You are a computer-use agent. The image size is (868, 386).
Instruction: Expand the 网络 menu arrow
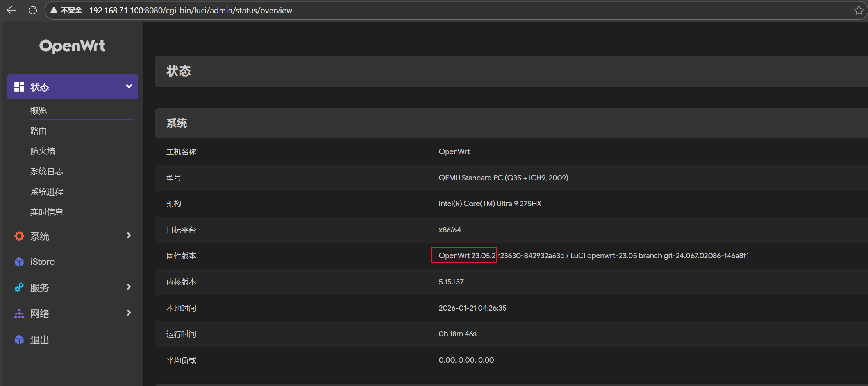129,313
